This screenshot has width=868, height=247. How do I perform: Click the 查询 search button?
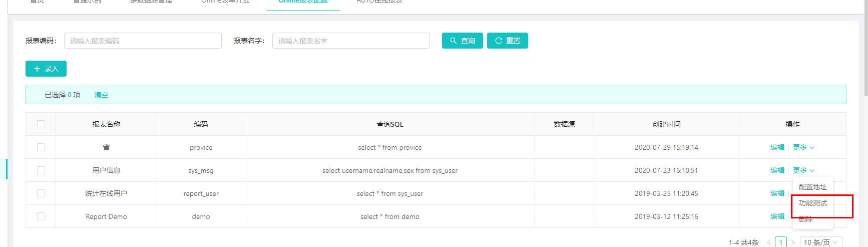[x=462, y=41]
